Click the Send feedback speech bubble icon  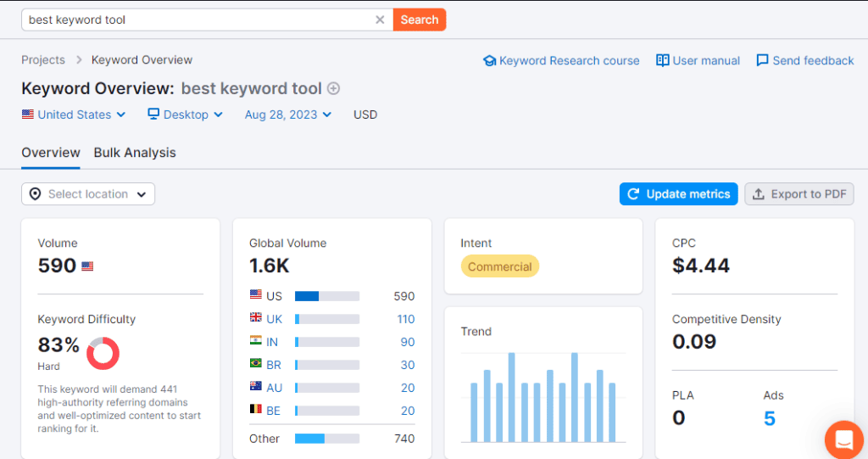click(x=762, y=60)
